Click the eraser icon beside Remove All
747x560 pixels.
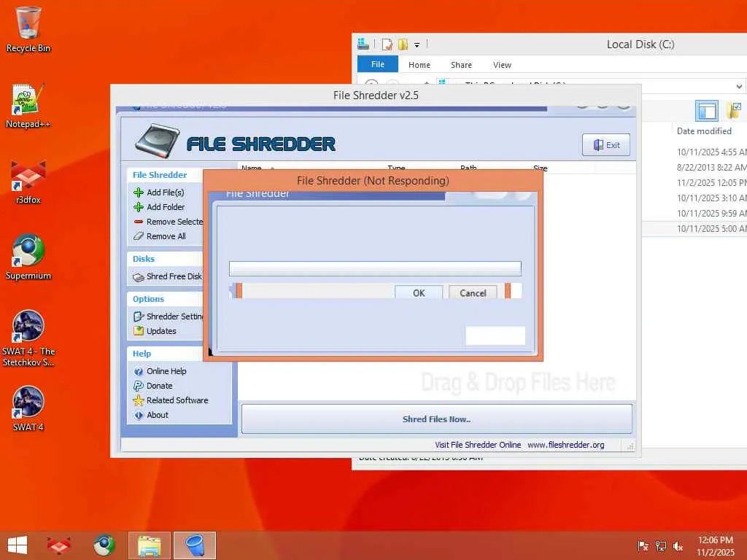tap(138, 236)
